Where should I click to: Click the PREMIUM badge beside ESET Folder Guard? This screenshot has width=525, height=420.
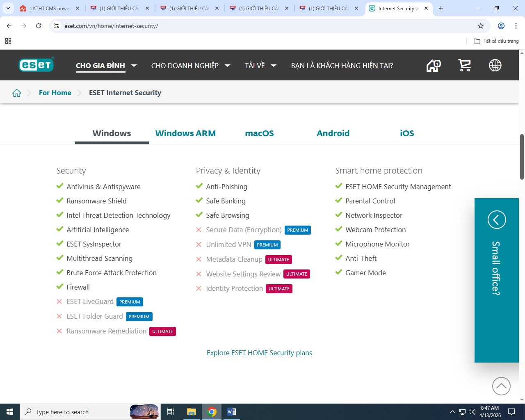coord(139,317)
